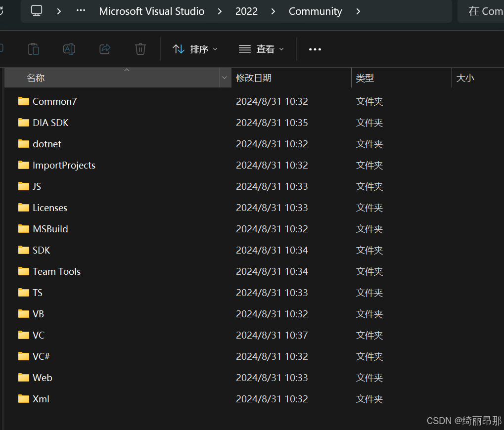Click the Community breadcrumb
The height and width of the screenshot is (430, 504).
(x=316, y=11)
